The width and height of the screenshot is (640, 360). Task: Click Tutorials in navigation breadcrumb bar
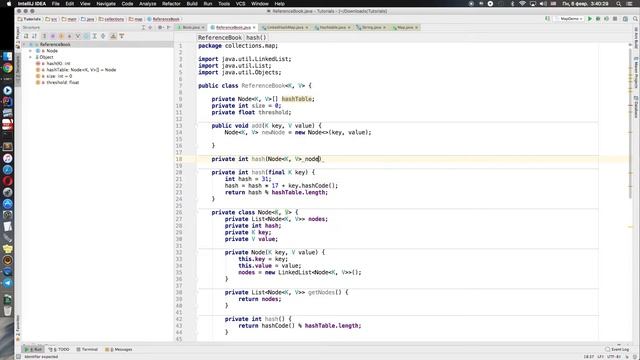pyautogui.click(x=29, y=19)
